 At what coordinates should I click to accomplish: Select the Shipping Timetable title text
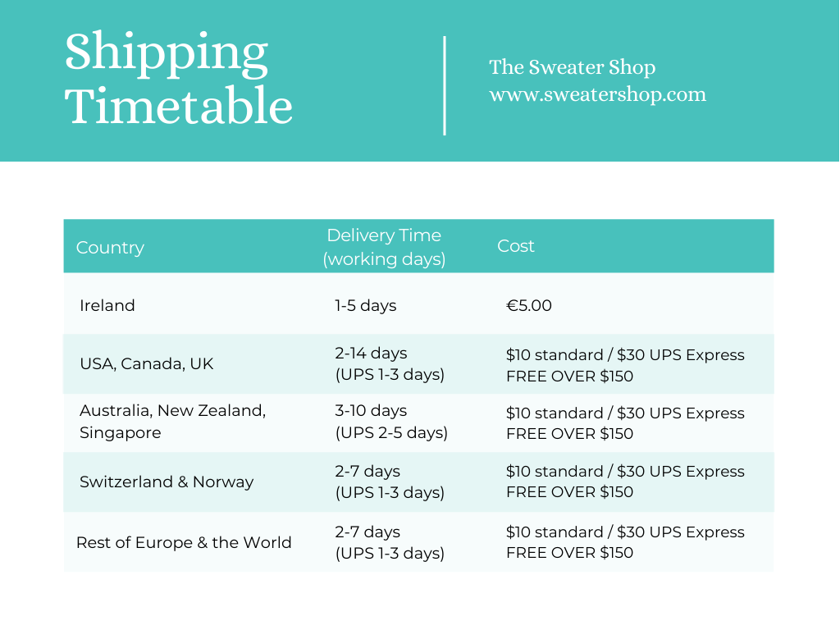coord(178,78)
